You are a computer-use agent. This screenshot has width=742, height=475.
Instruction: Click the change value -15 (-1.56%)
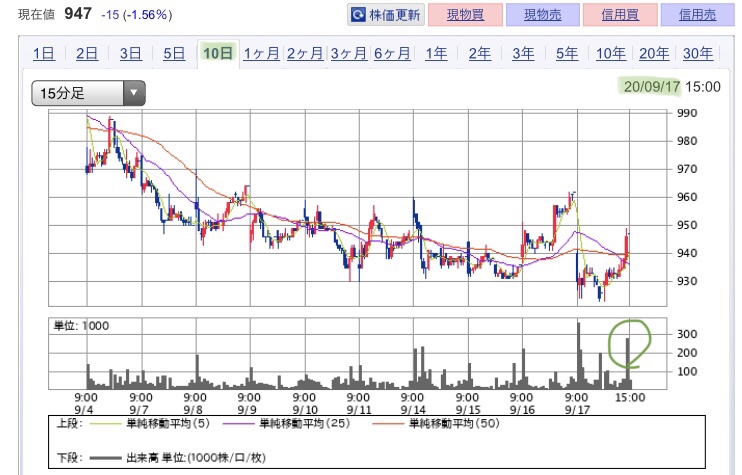point(137,15)
